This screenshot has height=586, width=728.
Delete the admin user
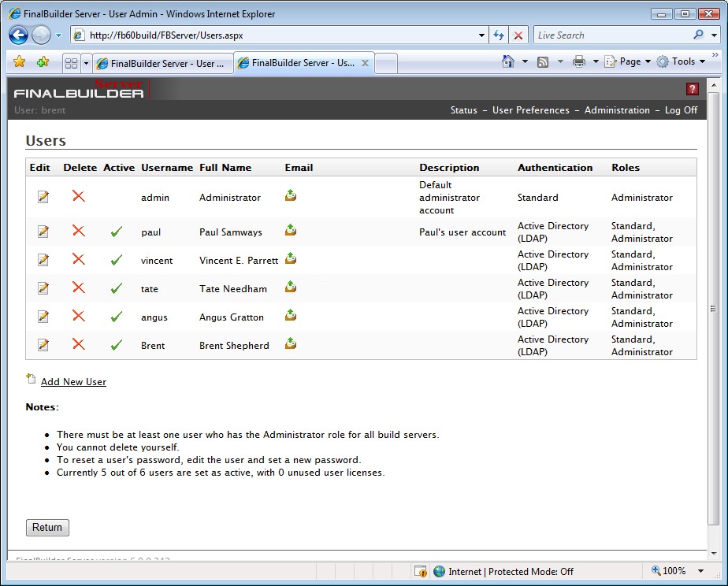coord(79,196)
